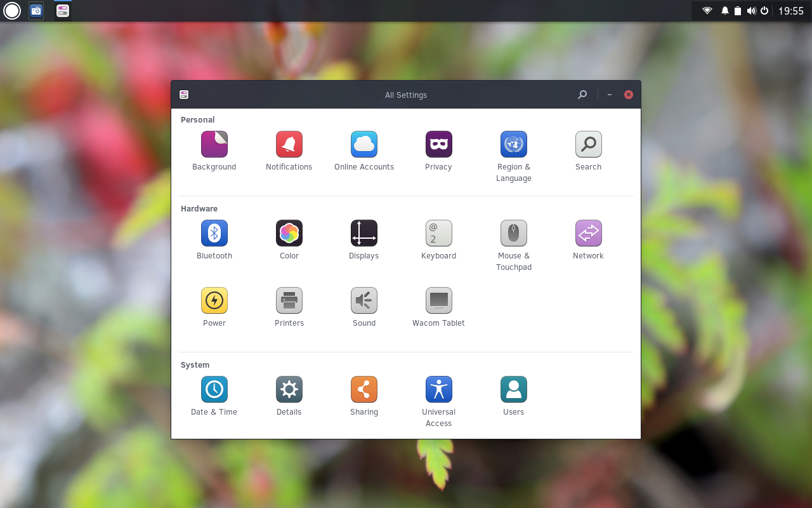
Task: Open Keyboard settings
Action: tap(438, 233)
